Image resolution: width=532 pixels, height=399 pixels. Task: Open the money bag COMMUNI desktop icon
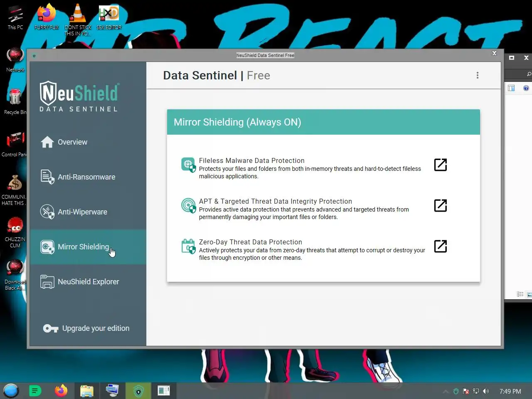[x=15, y=190]
